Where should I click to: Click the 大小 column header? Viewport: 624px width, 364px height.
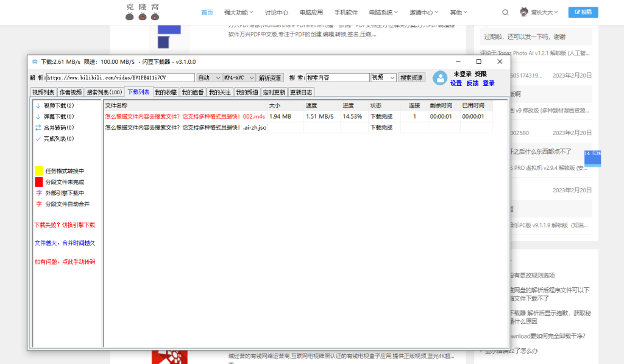(x=285, y=105)
